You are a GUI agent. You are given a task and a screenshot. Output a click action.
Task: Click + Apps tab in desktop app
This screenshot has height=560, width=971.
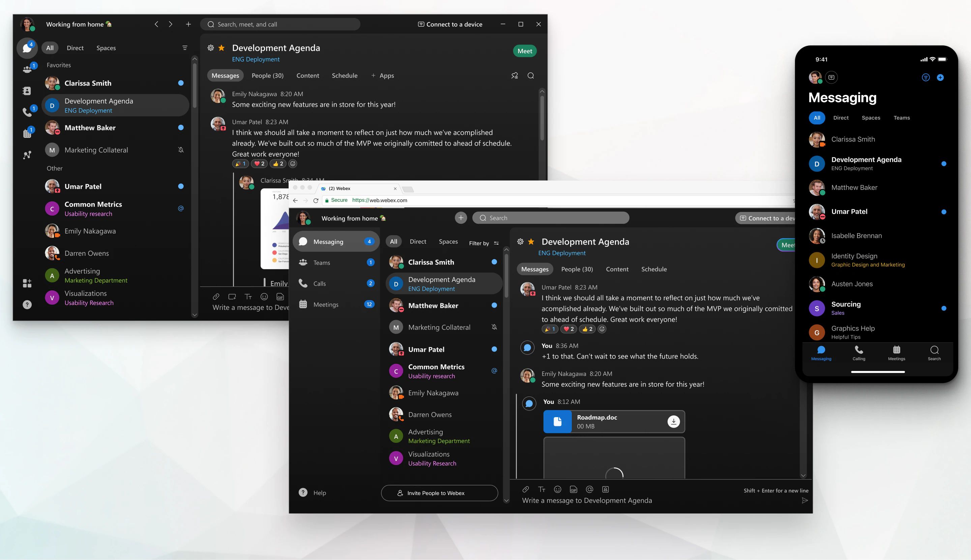pyautogui.click(x=383, y=75)
